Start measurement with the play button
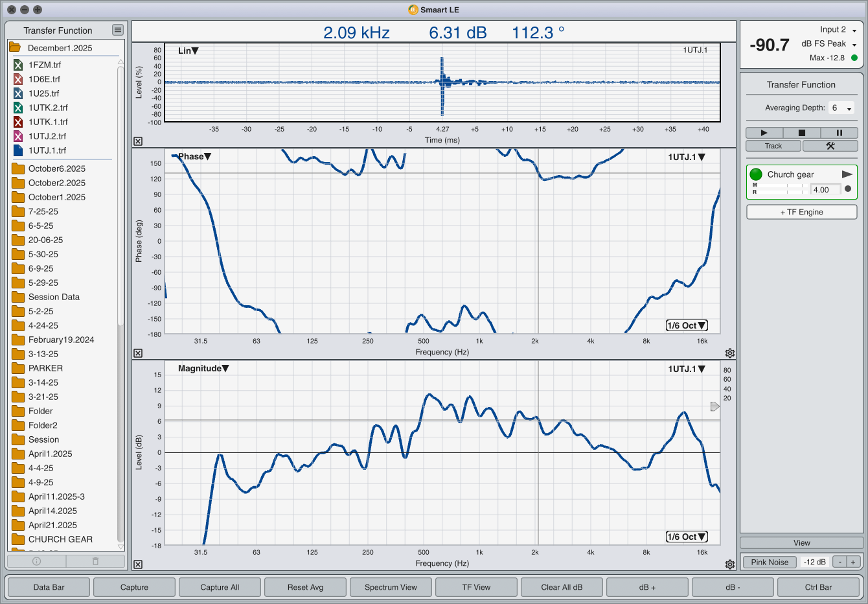 point(764,132)
